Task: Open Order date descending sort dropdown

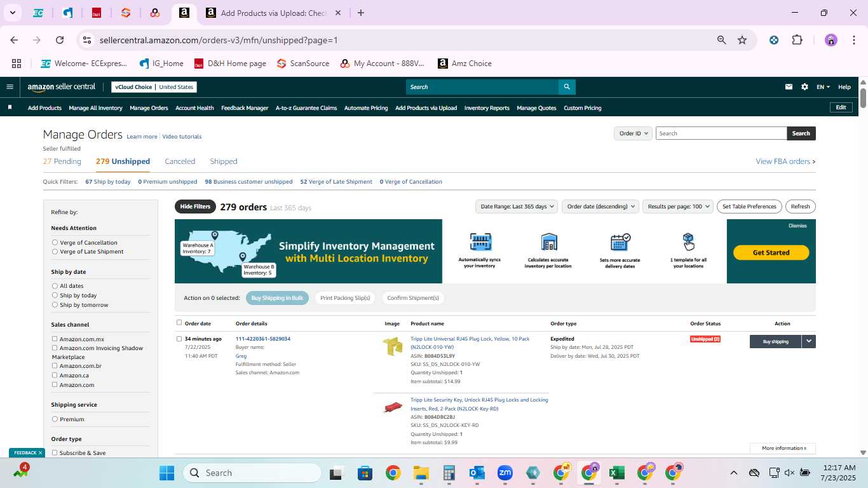Action: click(x=600, y=207)
